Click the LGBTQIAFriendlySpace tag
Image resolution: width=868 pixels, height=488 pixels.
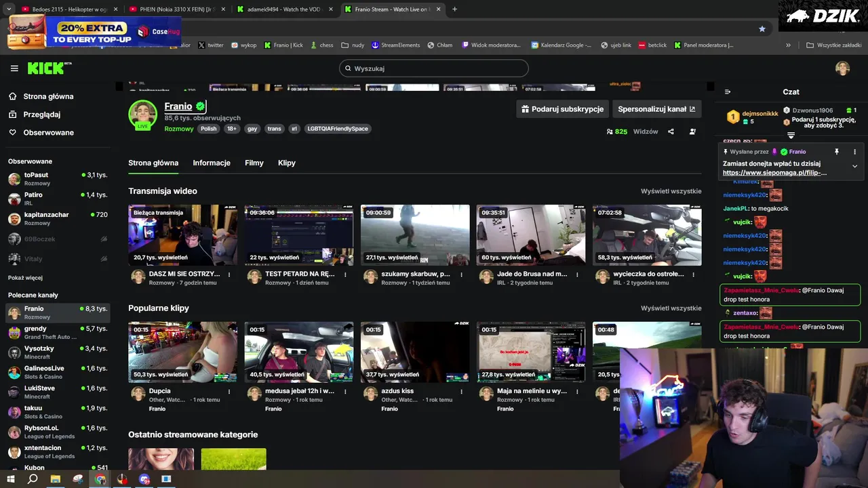point(338,129)
